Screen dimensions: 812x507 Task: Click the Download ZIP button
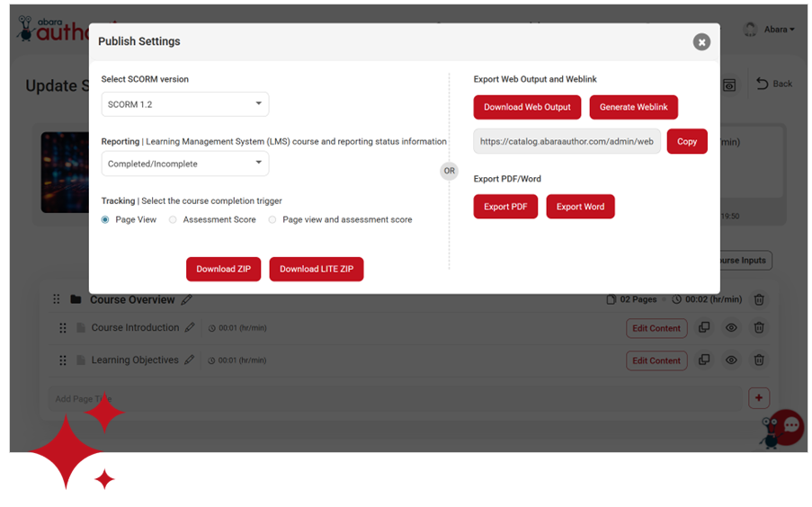[x=223, y=269]
